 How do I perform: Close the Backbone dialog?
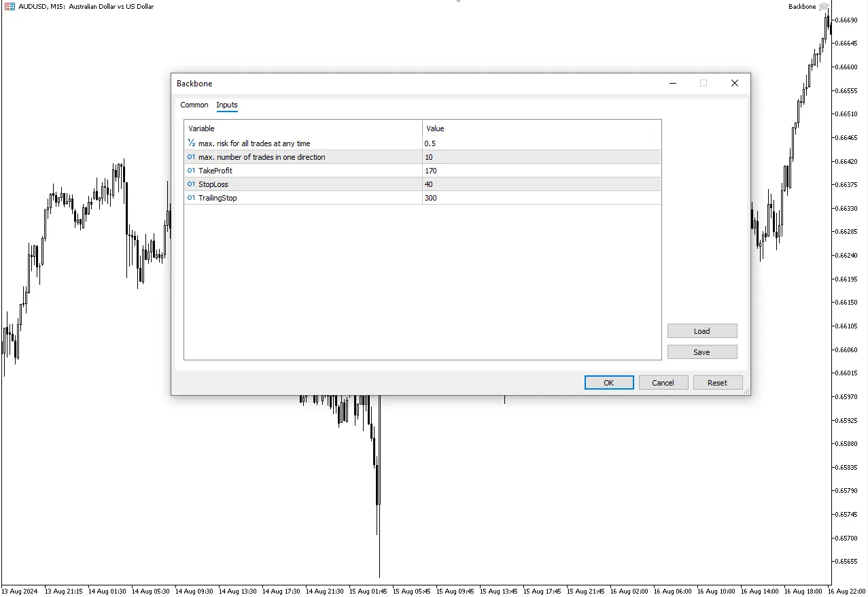[x=735, y=83]
